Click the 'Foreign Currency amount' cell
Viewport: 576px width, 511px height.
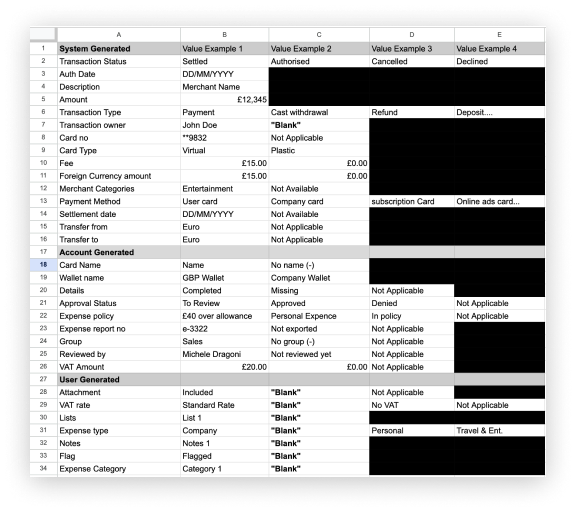tap(119, 176)
